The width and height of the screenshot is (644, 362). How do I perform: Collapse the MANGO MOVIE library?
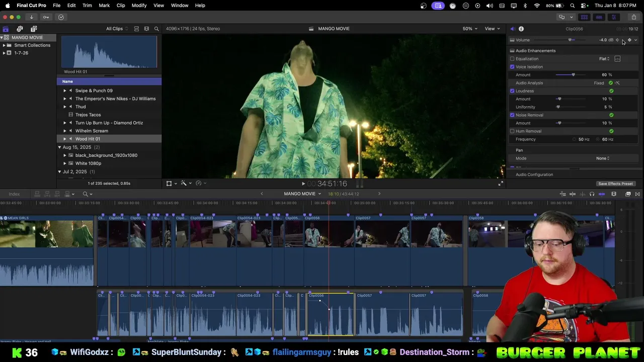(2, 38)
